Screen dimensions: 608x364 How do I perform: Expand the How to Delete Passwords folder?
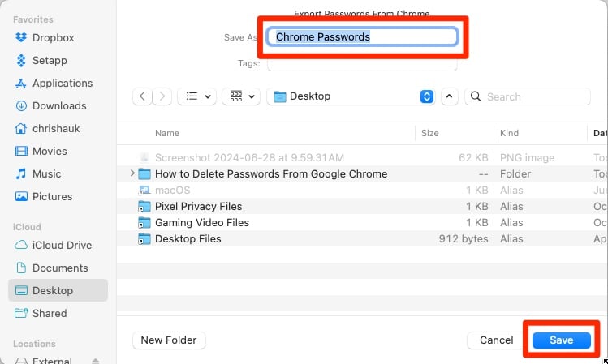[x=132, y=173]
